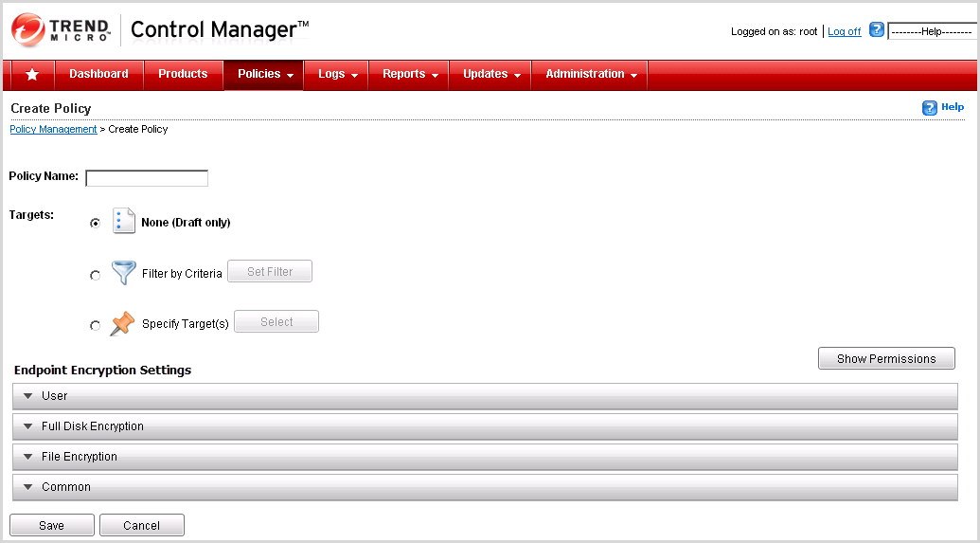
Task: Click the pushpin Specify Target(s) icon
Action: point(122,323)
